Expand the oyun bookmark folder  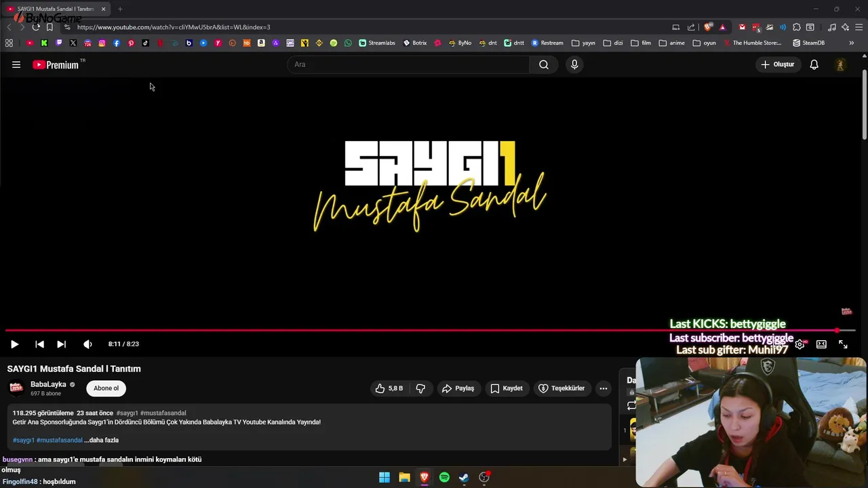[705, 43]
